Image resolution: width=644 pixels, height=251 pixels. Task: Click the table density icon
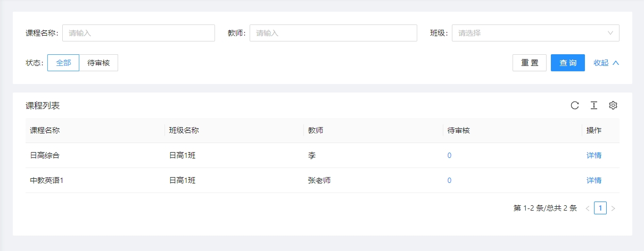594,105
